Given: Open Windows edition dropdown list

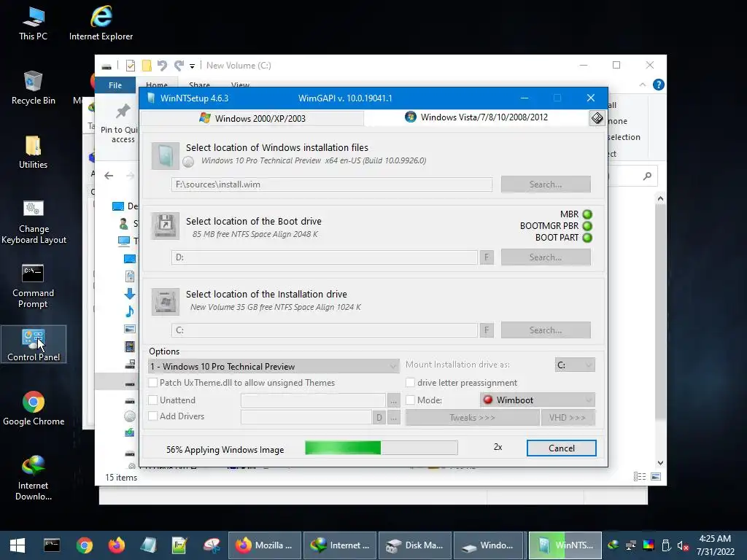Looking at the screenshot, I should [274, 366].
